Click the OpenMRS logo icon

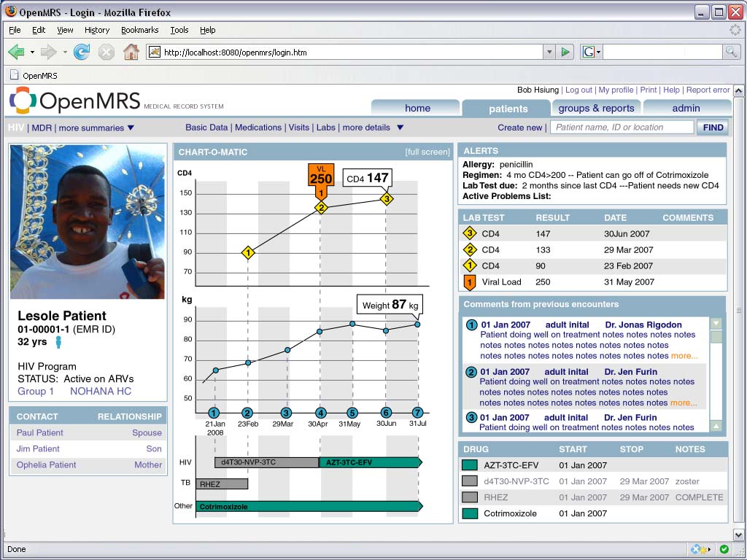[23, 101]
